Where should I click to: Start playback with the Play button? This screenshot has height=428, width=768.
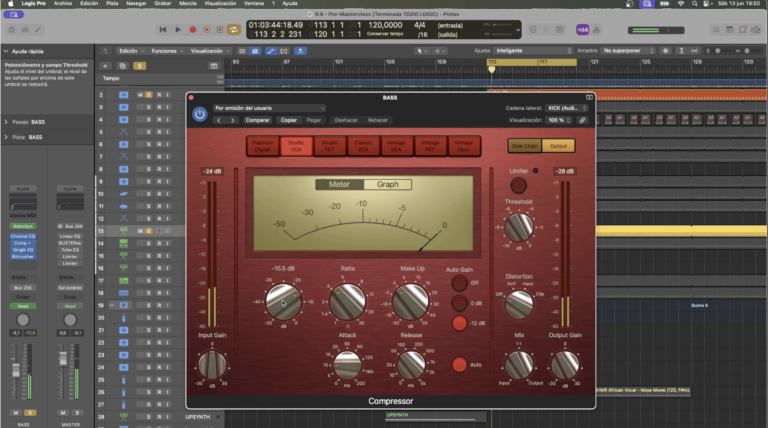coord(178,30)
